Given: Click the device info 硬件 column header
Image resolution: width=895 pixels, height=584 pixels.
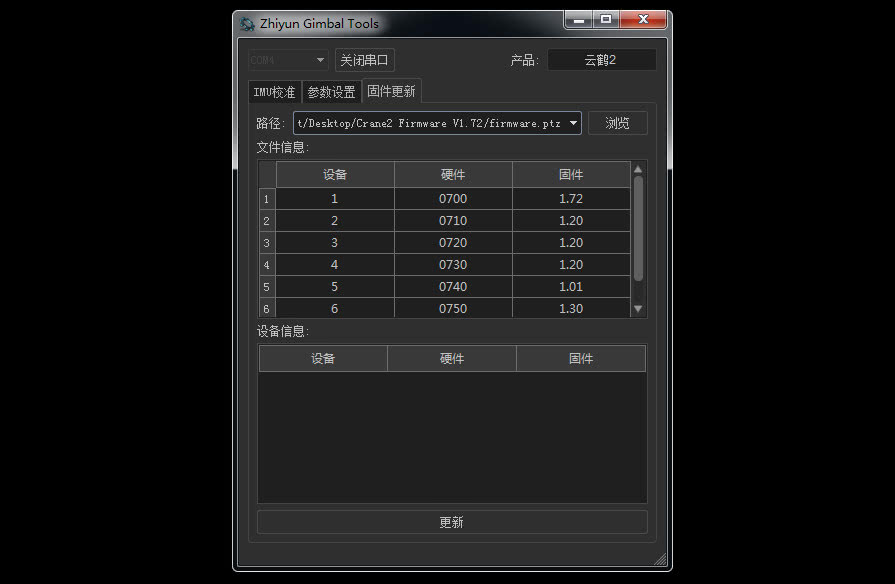Looking at the screenshot, I should (452, 359).
